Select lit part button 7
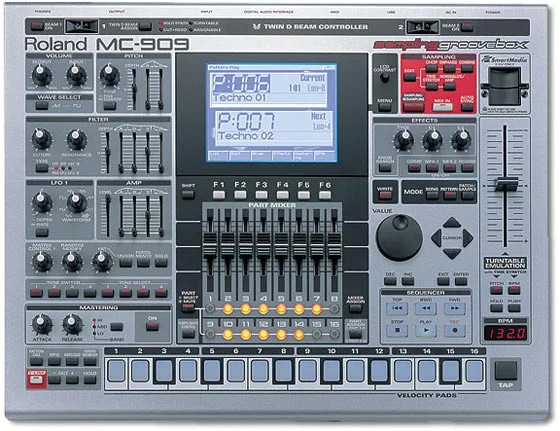Viewport: 560px width, 431px height. [x=316, y=309]
